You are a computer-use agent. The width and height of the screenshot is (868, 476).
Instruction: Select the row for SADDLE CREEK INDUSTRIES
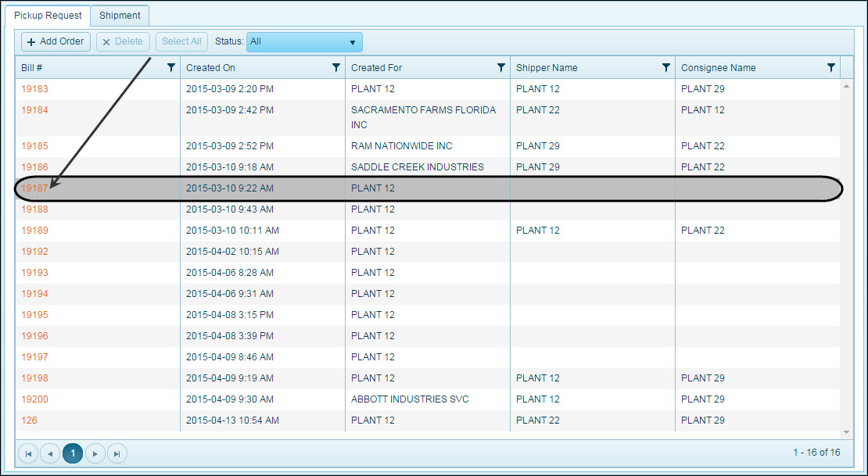tap(417, 167)
